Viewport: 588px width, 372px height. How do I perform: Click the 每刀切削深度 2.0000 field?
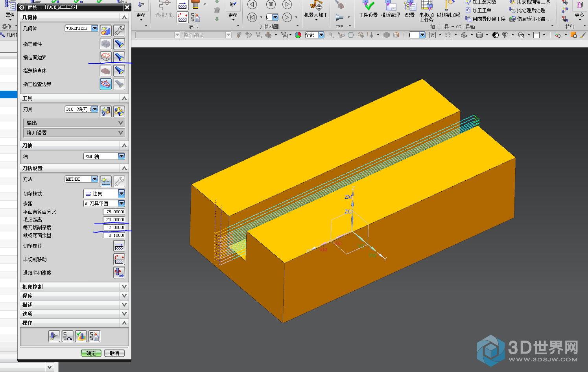(114, 227)
